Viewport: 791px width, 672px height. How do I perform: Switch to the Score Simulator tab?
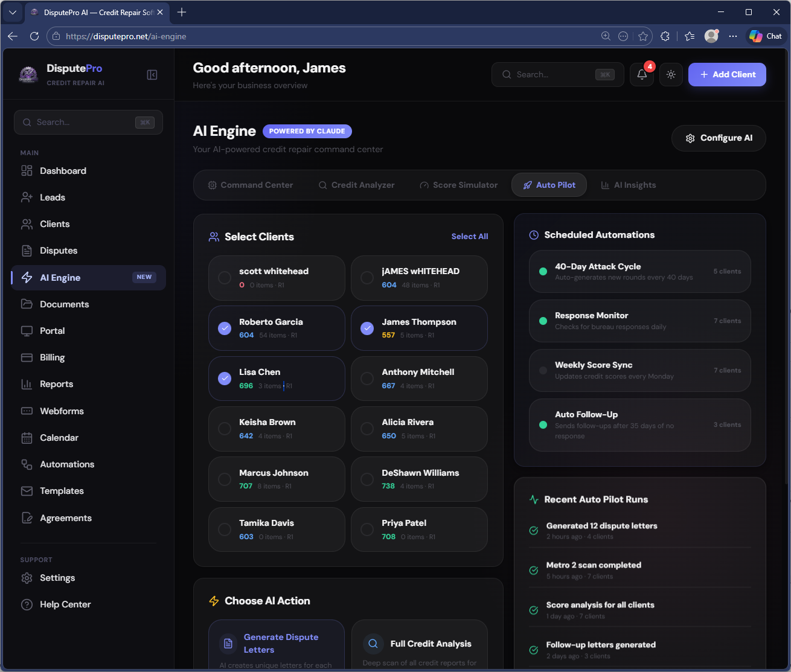pyautogui.click(x=459, y=185)
